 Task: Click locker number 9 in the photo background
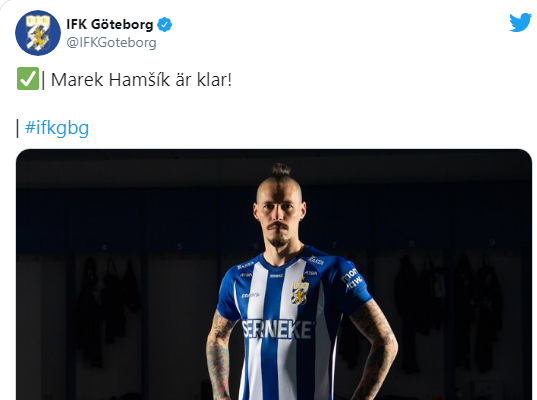click(x=492, y=242)
